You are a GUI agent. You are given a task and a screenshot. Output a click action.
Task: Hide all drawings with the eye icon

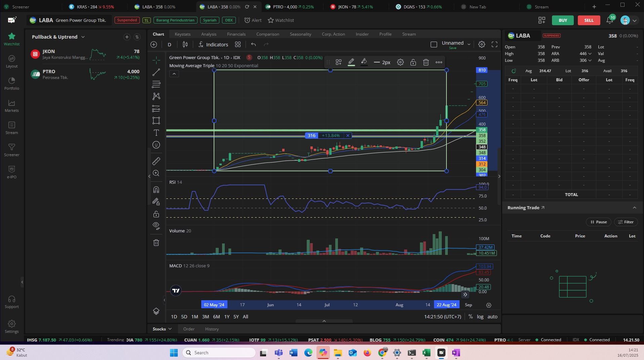(x=156, y=226)
